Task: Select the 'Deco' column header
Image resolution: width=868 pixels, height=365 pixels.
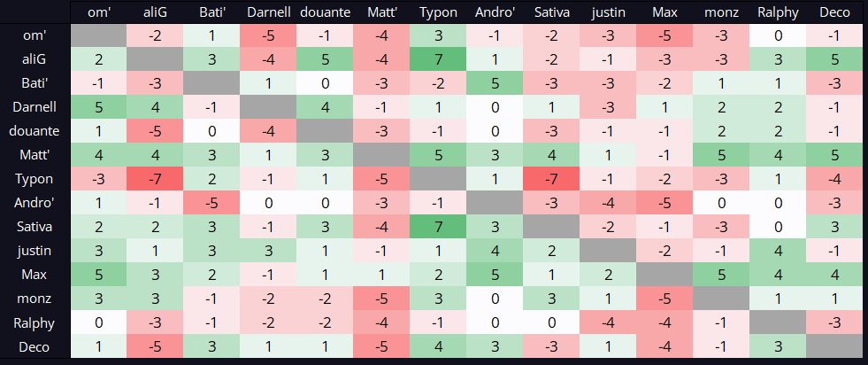Action: pos(834,13)
